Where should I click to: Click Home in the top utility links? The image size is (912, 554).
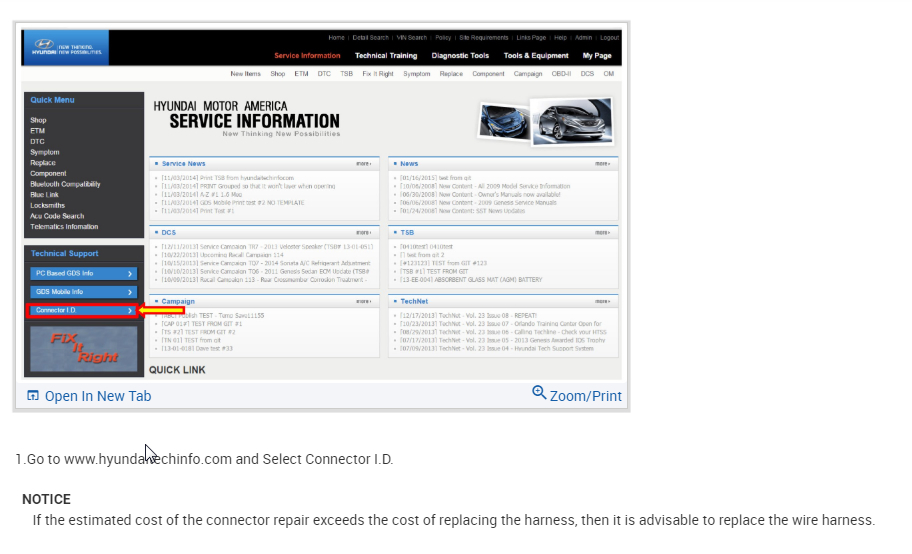[x=336, y=38]
